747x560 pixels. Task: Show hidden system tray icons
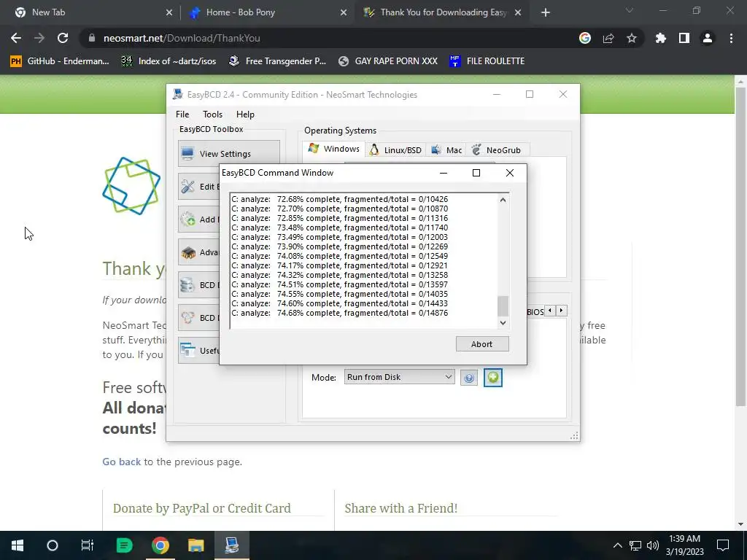[x=617, y=545]
